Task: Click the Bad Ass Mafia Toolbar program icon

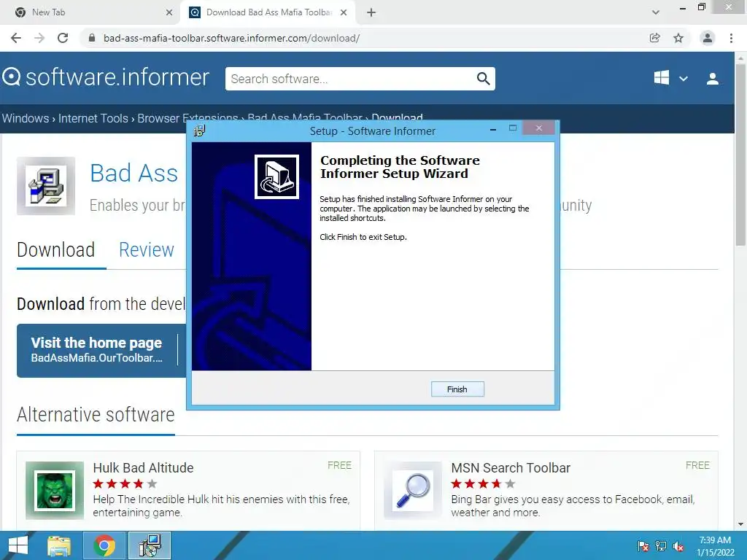Action: [46, 186]
